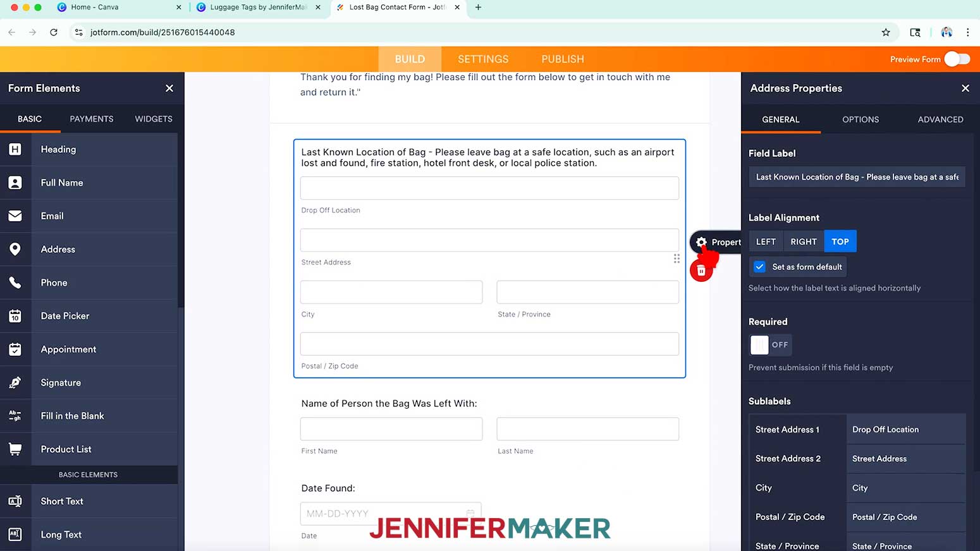Click the Email envelope icon
The image size is (980, 551).
[15, 216]
